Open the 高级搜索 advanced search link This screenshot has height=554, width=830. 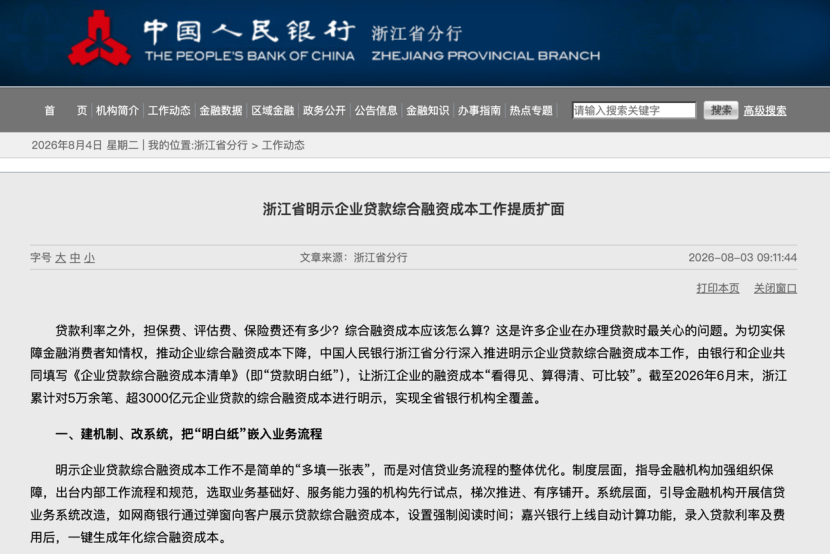765,111
